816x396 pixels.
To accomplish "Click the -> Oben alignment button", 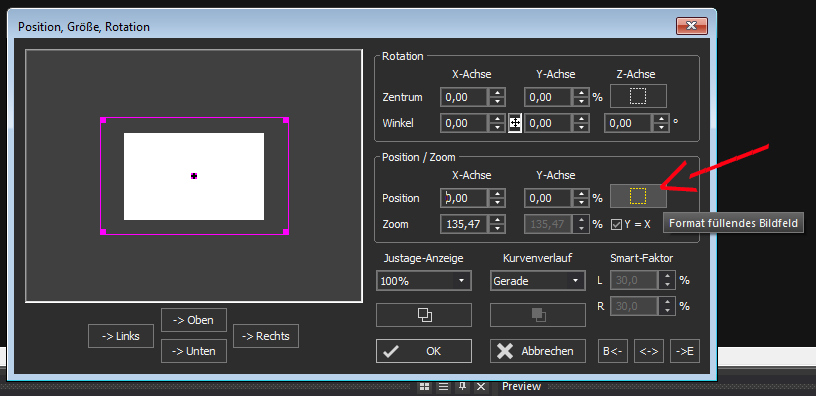I will pos(194,320).
